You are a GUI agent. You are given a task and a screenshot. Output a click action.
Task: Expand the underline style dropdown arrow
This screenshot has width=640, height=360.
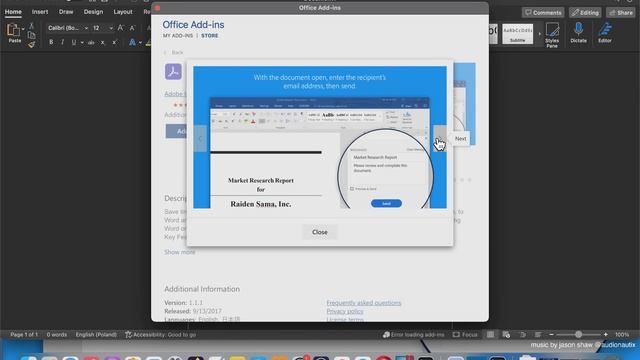pyautogui.click(x=82, y=42)
